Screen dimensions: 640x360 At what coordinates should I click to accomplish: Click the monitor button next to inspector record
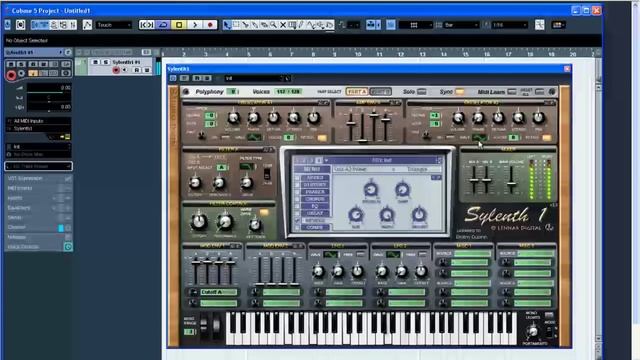click(x=22, y=73)
